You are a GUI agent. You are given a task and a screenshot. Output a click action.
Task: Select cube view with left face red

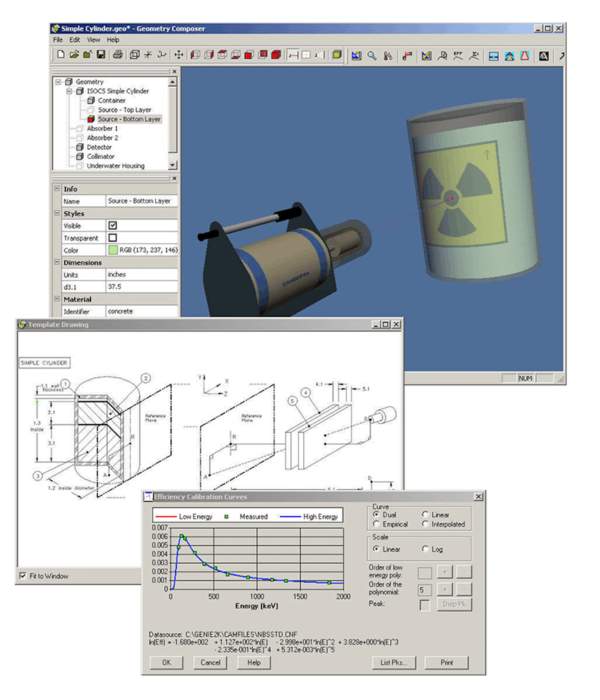(195, 54)
